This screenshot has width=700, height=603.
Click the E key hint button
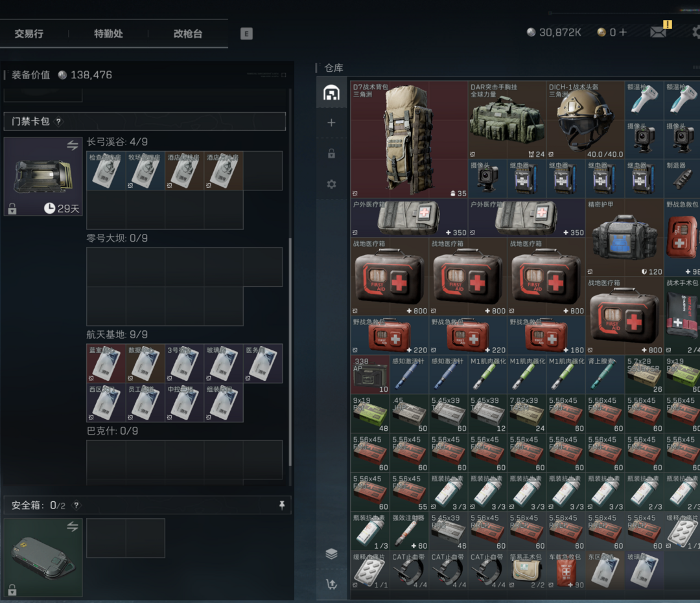pyautogui.click(x=246, y=34)
